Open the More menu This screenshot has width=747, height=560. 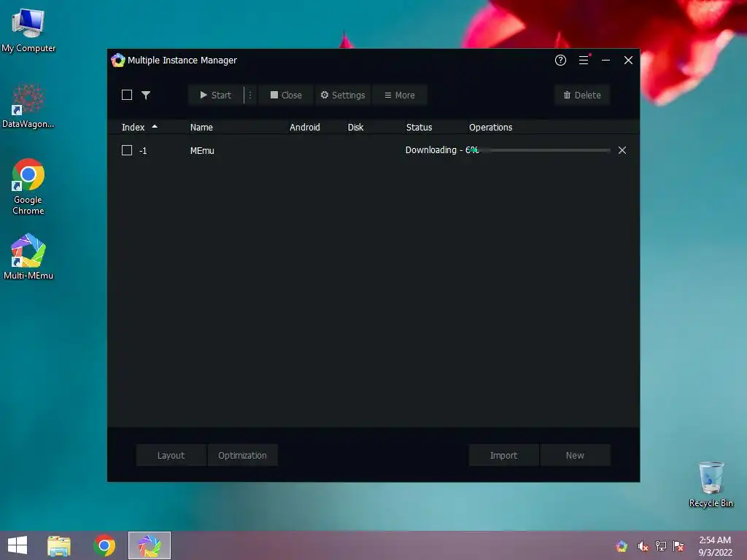399,96
